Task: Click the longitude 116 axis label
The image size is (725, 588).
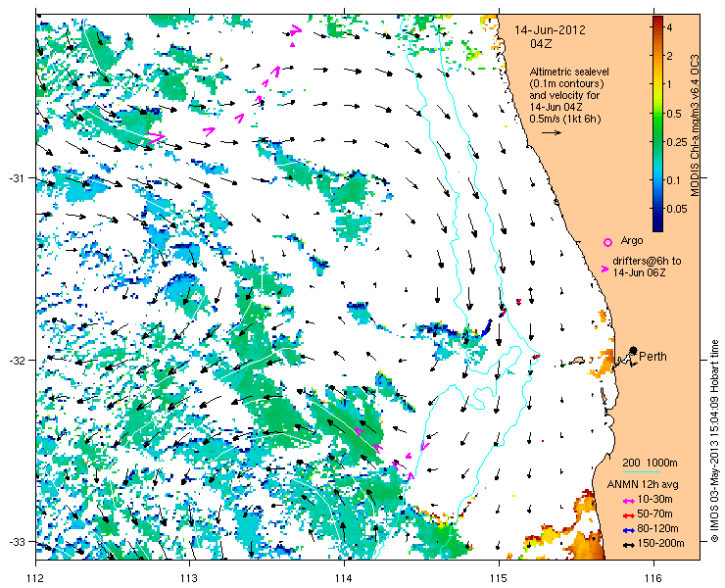Action: tap(653, 578)
